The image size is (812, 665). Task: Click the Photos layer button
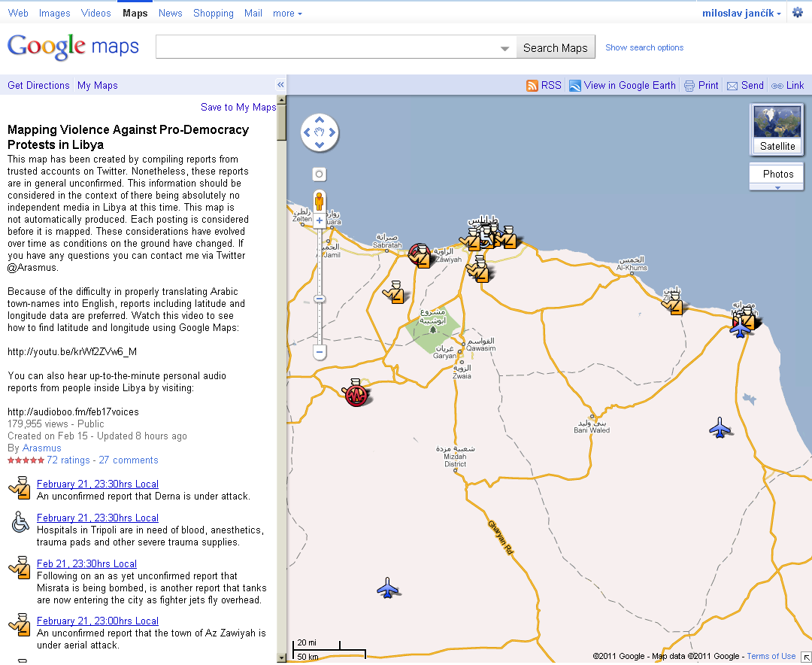pyautogui.click(x=777, y=174)
